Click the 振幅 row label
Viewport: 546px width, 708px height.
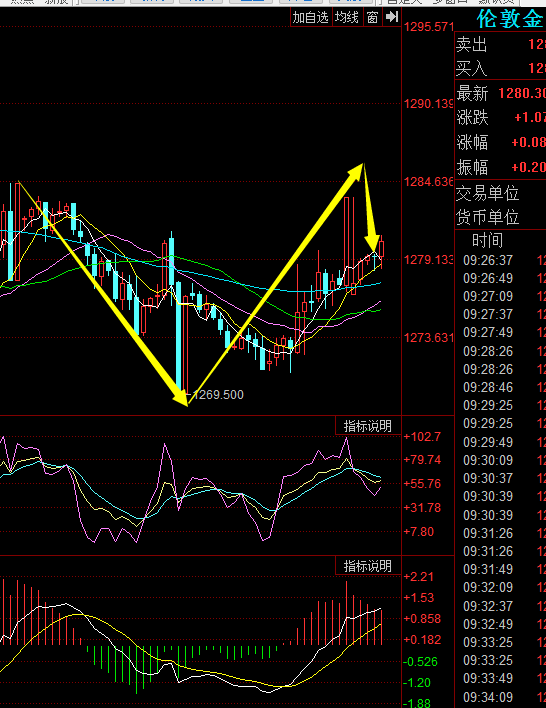point(472,167)
